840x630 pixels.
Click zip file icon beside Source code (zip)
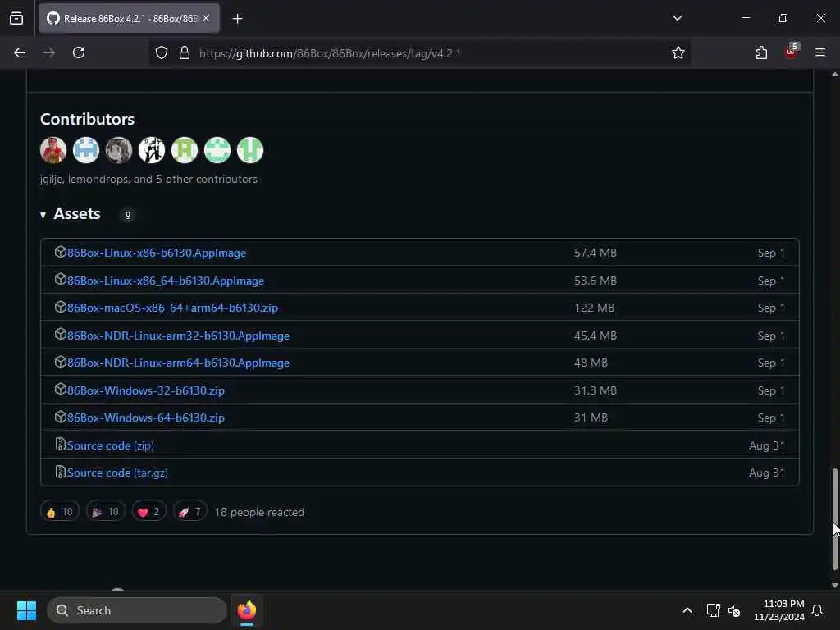tap(60, 444)
